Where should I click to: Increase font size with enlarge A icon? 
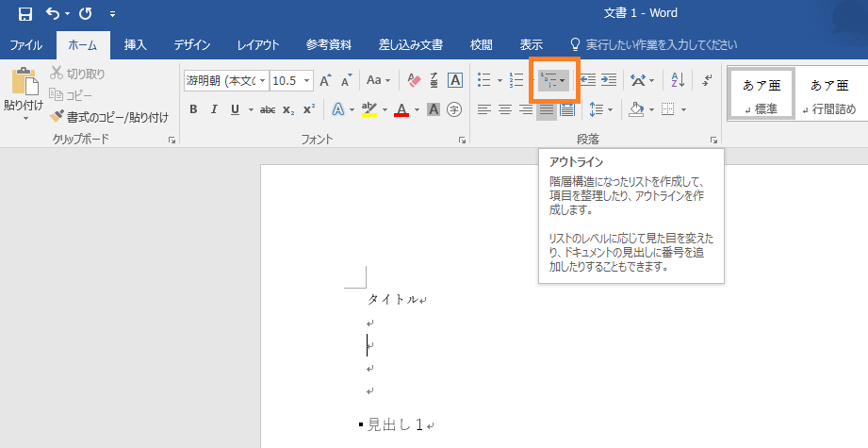click(325, 80)
